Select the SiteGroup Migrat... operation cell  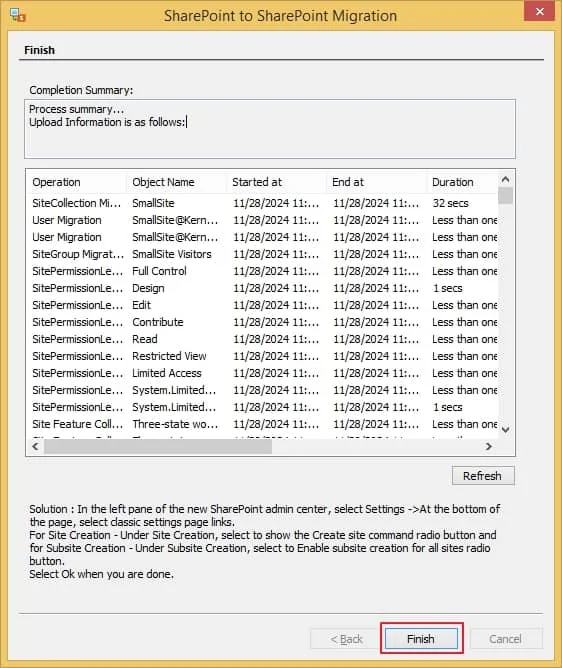pos(78,254)
